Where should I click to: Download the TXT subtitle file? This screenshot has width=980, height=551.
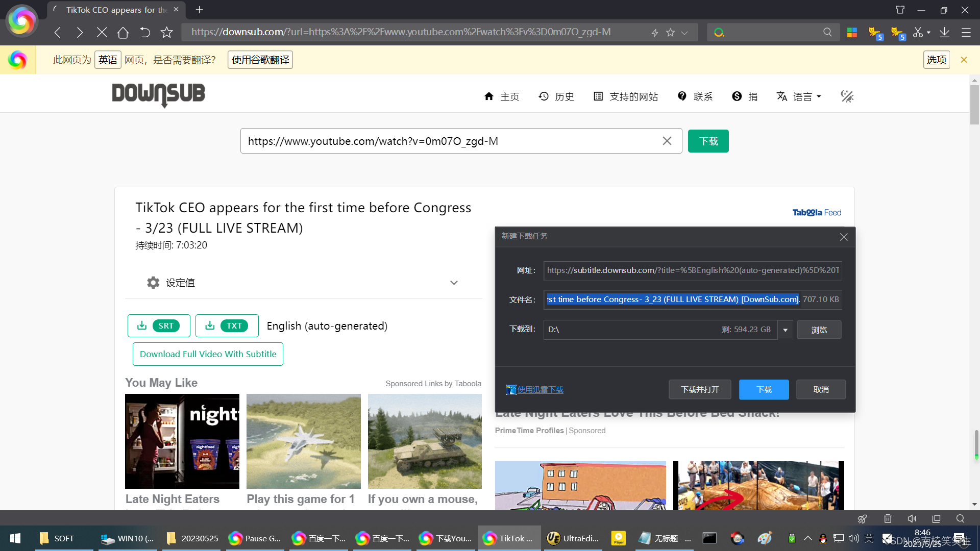coord(227,325)
